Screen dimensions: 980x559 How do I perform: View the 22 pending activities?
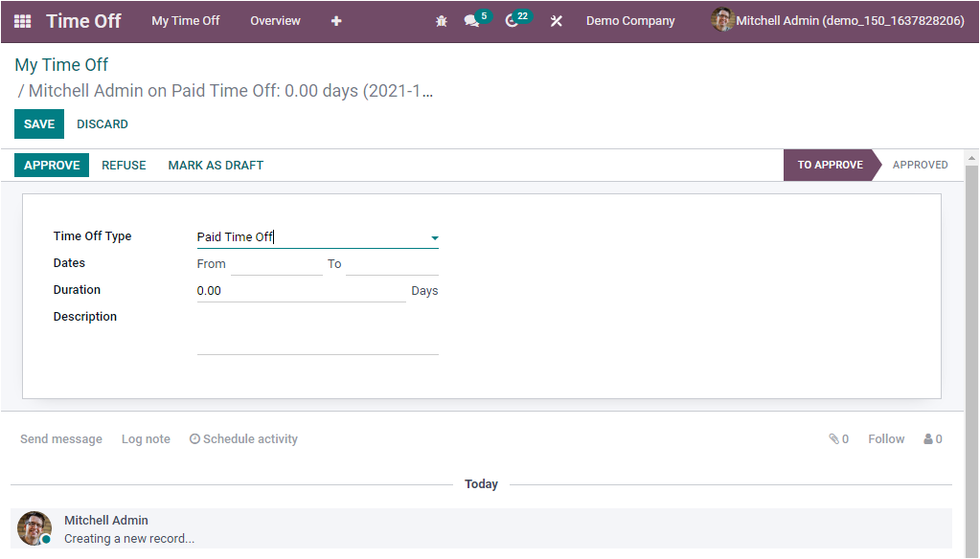(x=512, y=20)
